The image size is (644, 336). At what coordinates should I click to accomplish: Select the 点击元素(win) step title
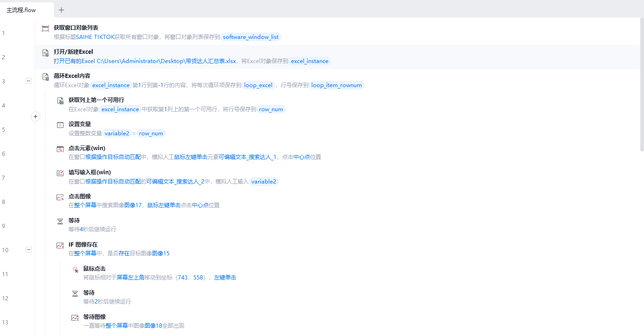tap(87, 148)
